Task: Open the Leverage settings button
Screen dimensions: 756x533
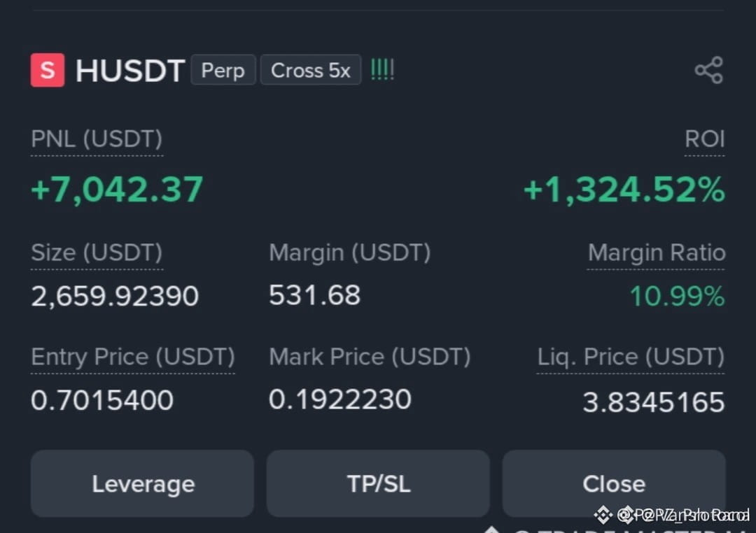Action: 142,483
